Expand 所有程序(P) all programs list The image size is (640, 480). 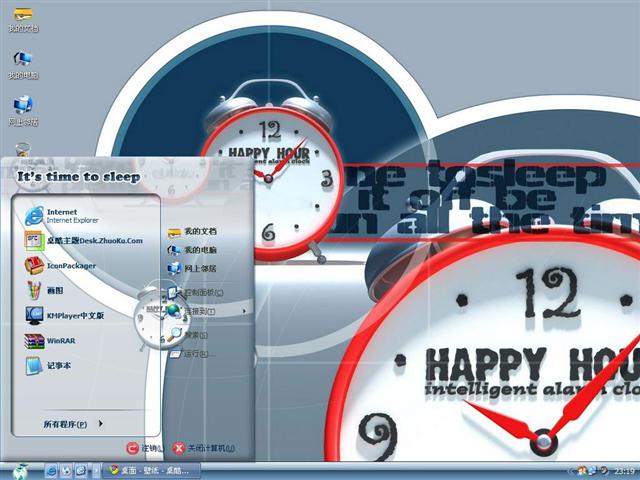tap(73, 424)
